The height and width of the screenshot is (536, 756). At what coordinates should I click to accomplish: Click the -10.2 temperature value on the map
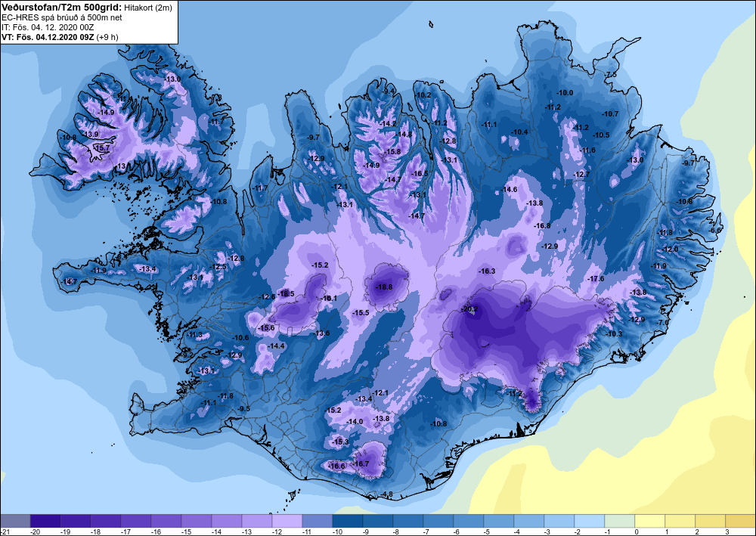point(423,95)
